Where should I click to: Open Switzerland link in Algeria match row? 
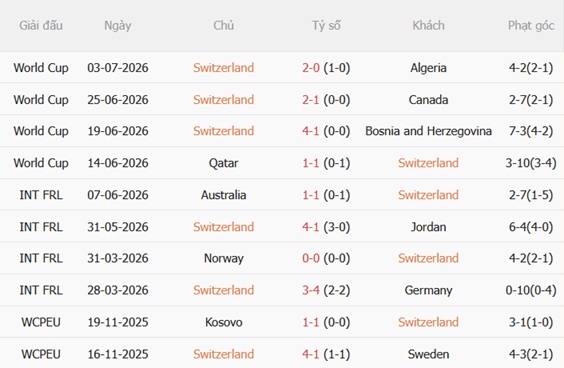(x=223, y=68)
